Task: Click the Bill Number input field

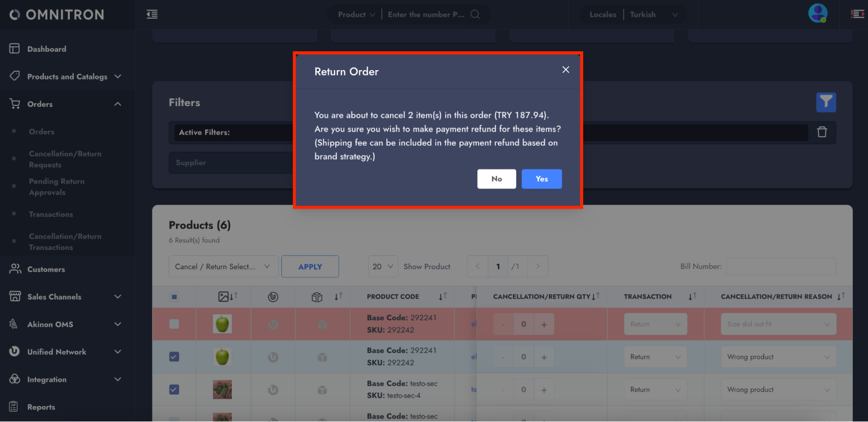Action: tap(780, 266)
